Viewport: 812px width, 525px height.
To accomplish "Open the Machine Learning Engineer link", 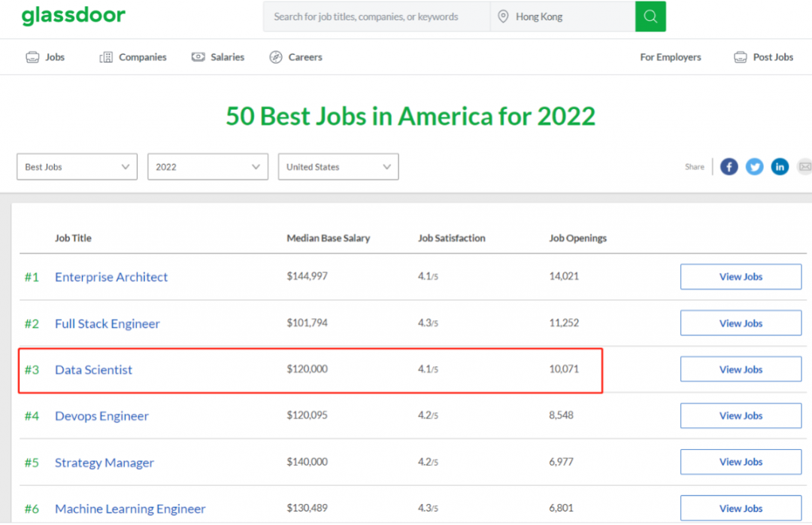I will [130, 509].
